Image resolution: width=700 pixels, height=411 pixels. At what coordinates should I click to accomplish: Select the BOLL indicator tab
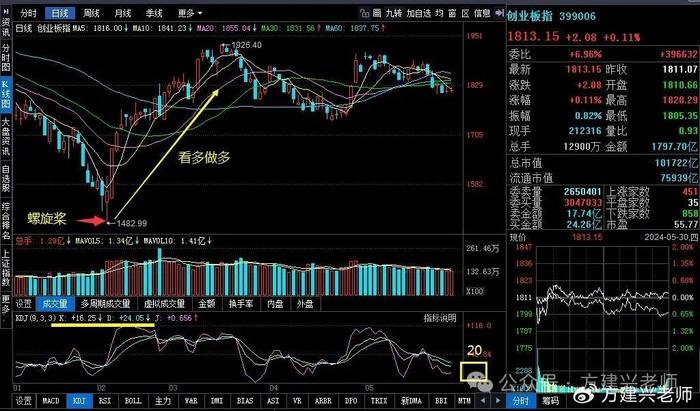[133, 401]
